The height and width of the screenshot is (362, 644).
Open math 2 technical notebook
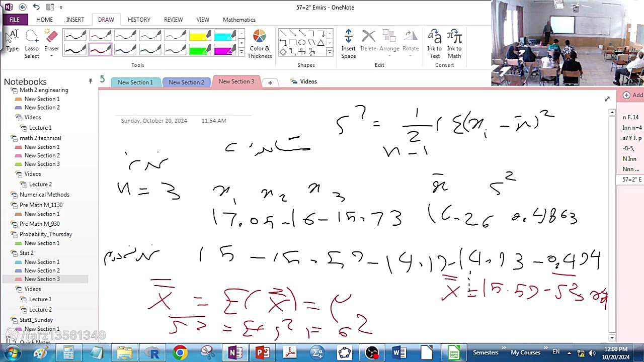[x=40, y=138]
